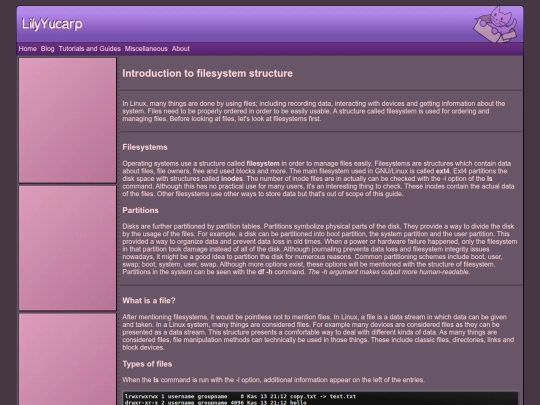Viewport: 540px width, 405px height.
Task: Go to the Blog page
Action: tap(48, 49)
